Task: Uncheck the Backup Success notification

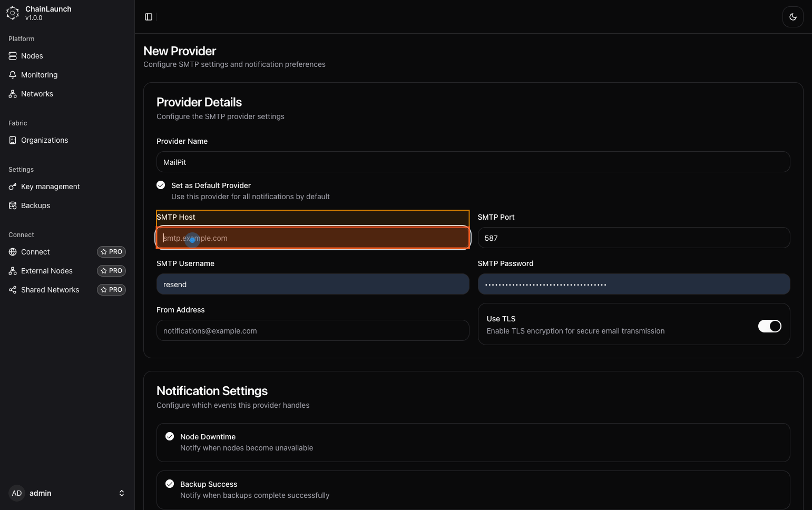Action: pos(170,484)
